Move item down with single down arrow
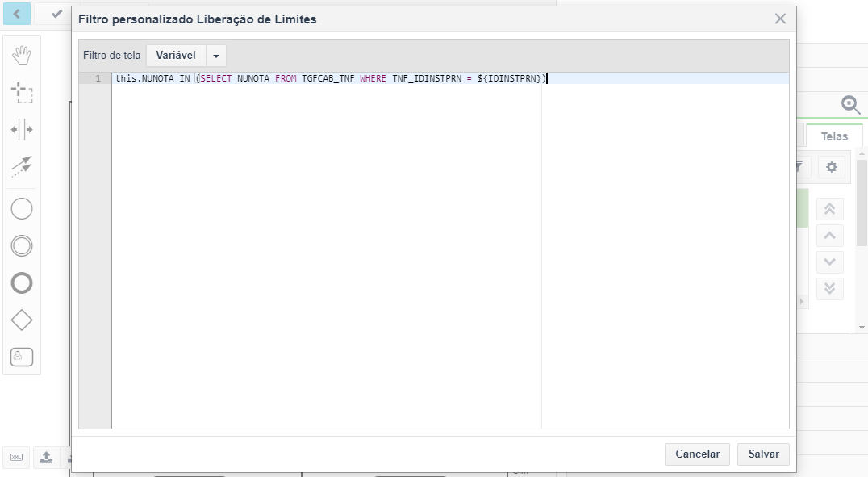 coord(829,262)
